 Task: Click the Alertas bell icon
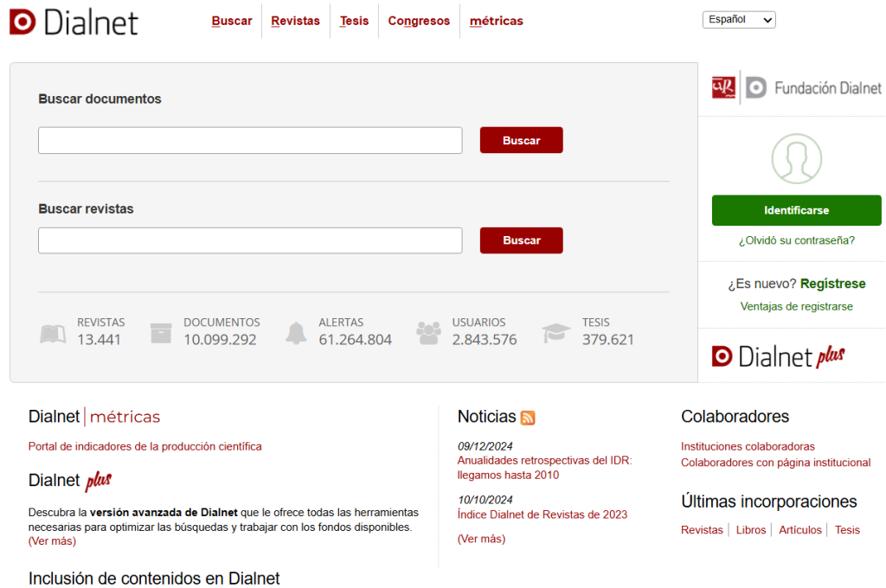[x=296, y=333]
